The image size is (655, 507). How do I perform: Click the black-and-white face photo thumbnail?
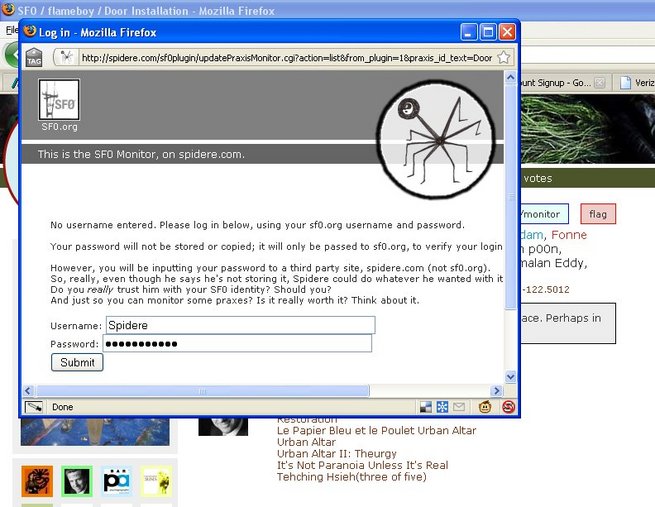[223, 427]
